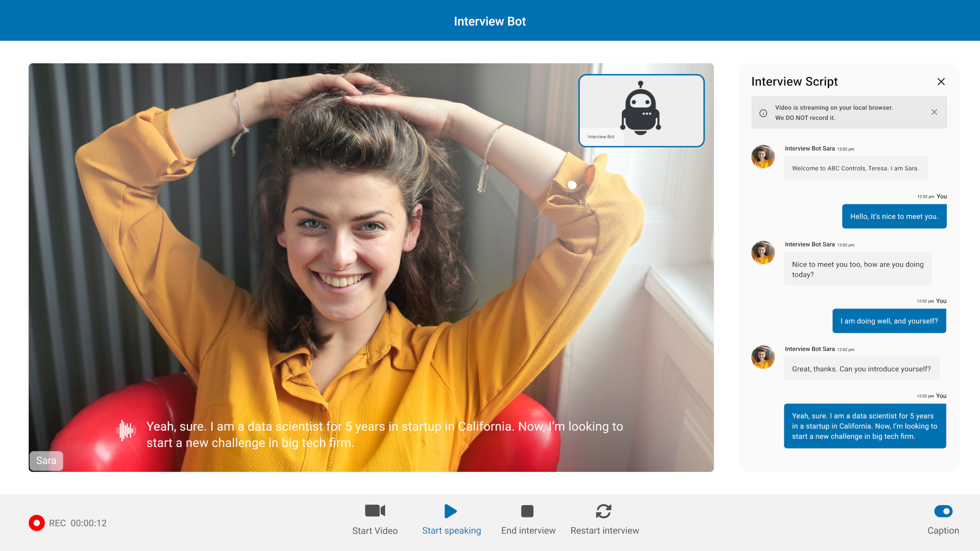The height and width of the screenshot is (551, 980).
Task: Click the End interview stop icon
Action: 527,511
